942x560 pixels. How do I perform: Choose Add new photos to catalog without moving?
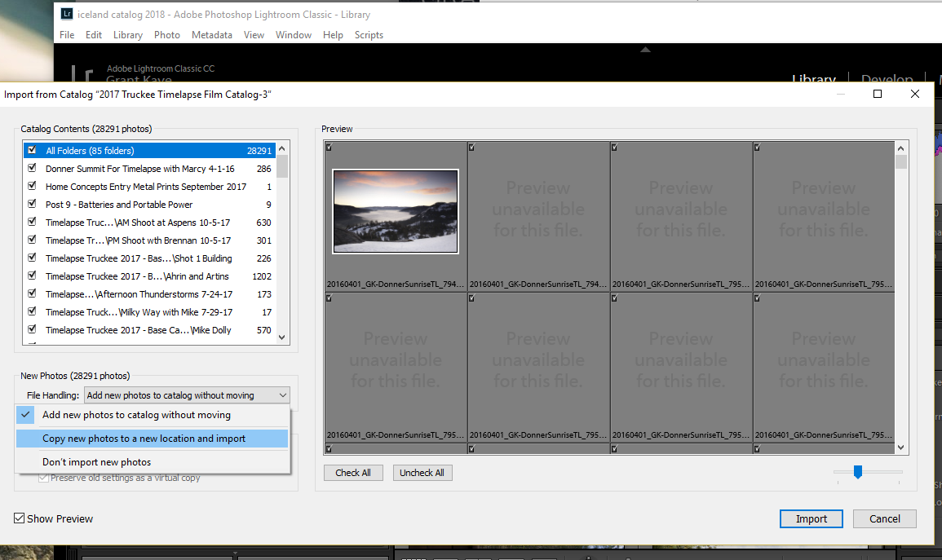[x=153, y=415]
